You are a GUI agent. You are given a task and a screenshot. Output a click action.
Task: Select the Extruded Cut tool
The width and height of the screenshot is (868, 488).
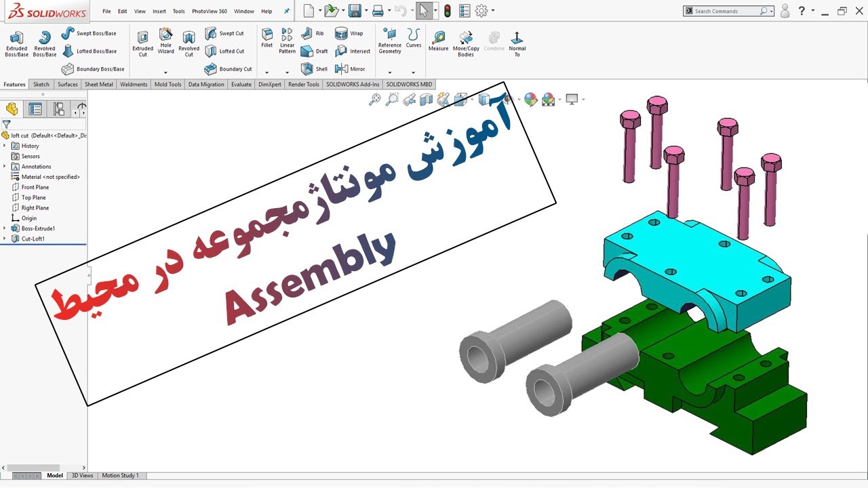[142, 43]
